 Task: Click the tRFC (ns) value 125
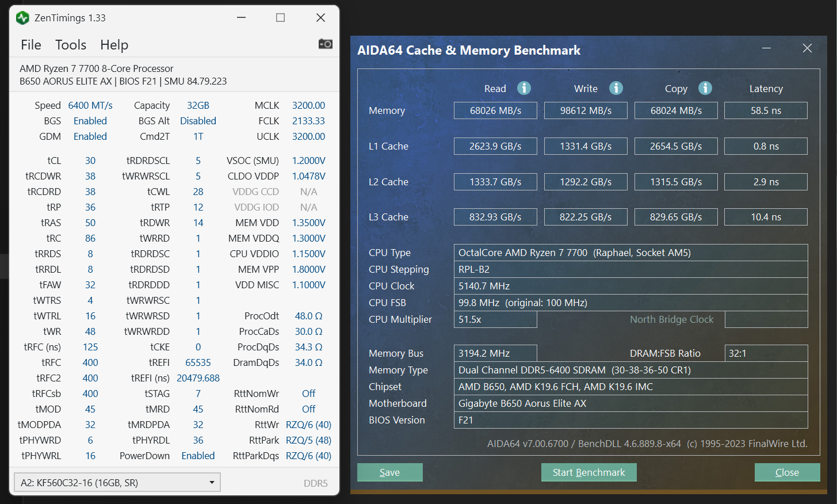click(90, 347)
